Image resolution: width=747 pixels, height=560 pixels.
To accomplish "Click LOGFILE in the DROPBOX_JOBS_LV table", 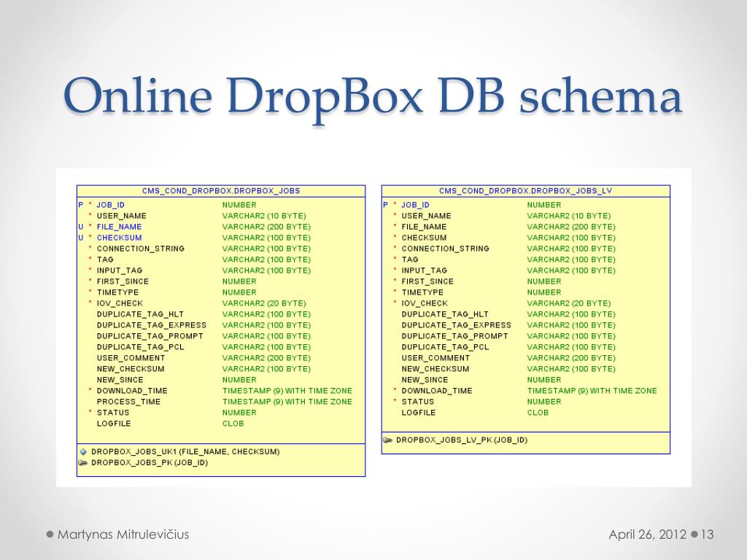I will tap(419, 413).
